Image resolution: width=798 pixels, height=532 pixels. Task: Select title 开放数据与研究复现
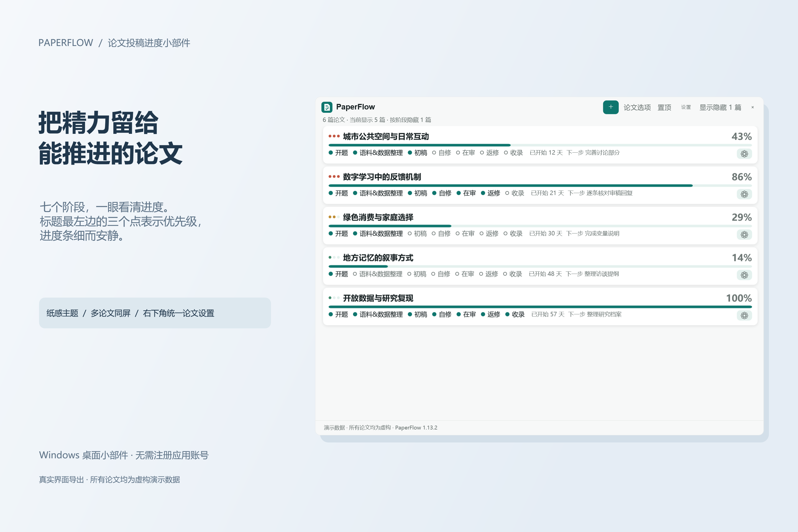[x=378, y=298]
